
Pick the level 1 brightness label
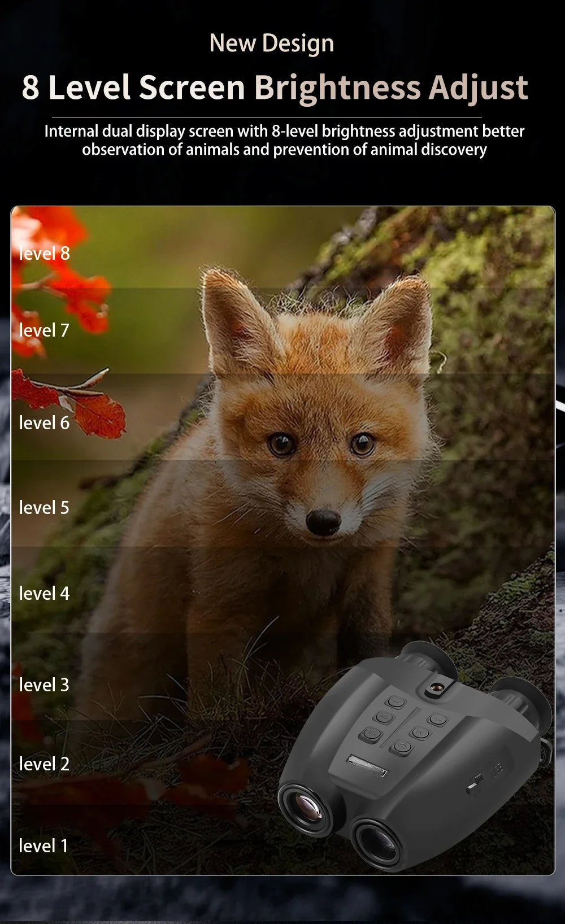tap(44, 846)
